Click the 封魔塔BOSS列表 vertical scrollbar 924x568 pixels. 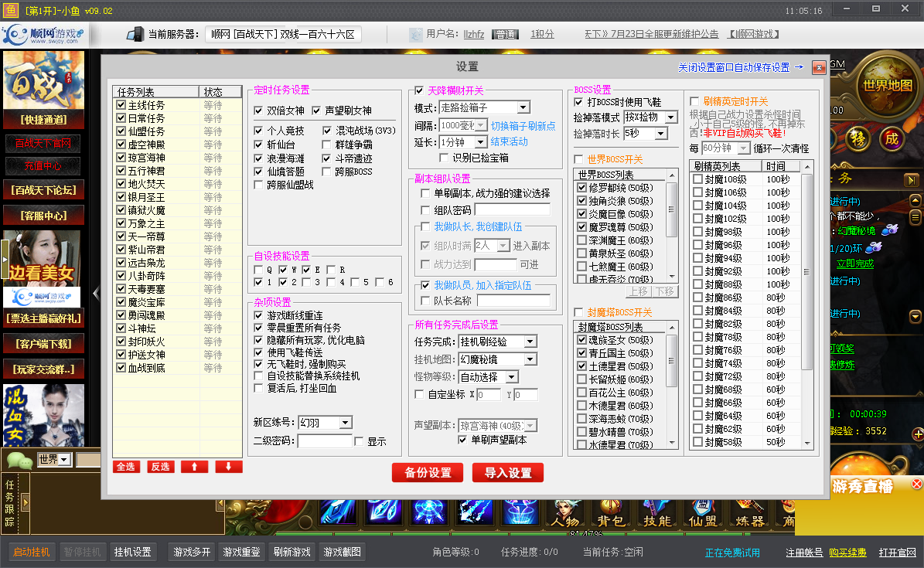click(x=671, y=386)
